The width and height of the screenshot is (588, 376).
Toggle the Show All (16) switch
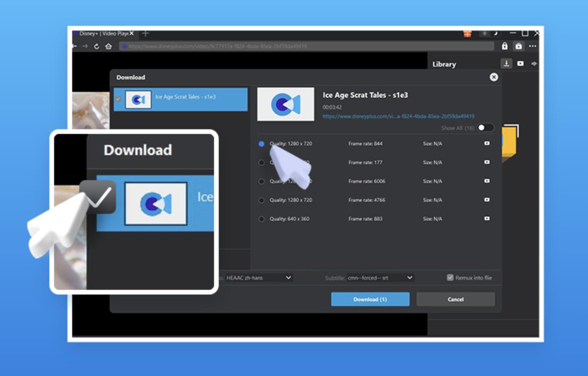click(x=485, y=128)
